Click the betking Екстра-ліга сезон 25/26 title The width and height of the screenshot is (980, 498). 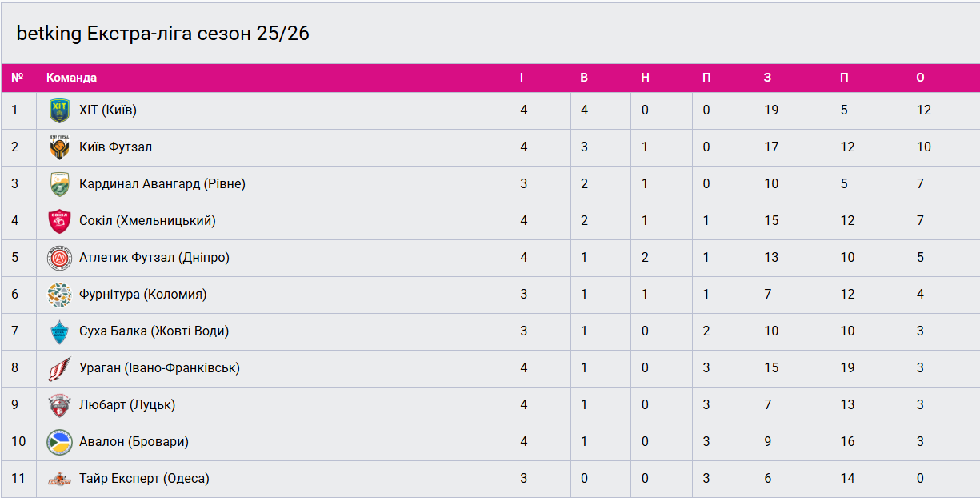coord(162,34)
